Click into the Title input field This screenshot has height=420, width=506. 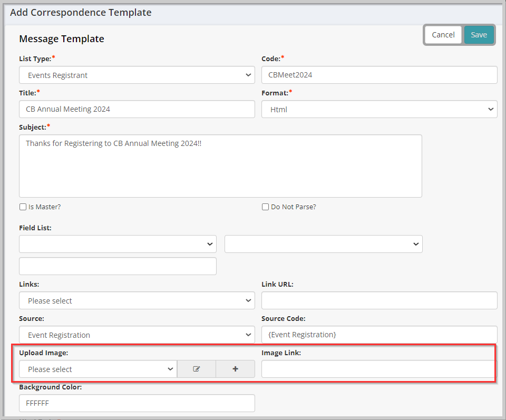137,109
